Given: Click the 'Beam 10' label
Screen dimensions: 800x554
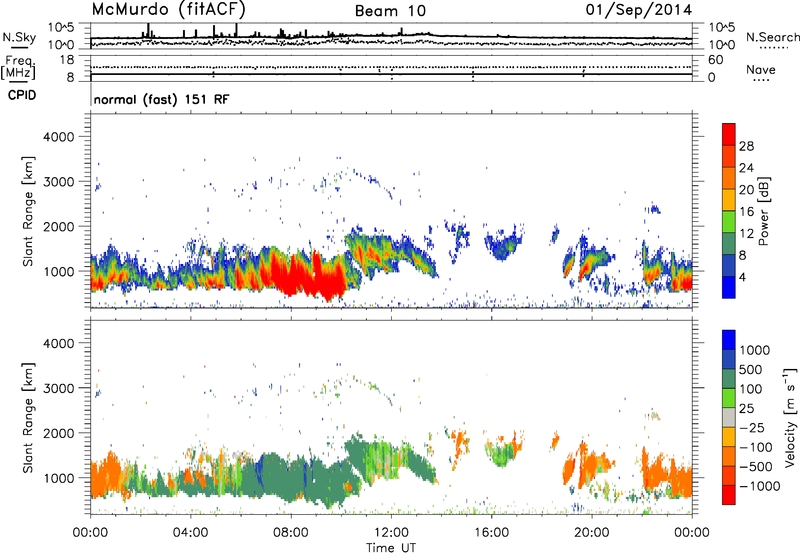Looking at the screenshot, I should pos(390,11).
